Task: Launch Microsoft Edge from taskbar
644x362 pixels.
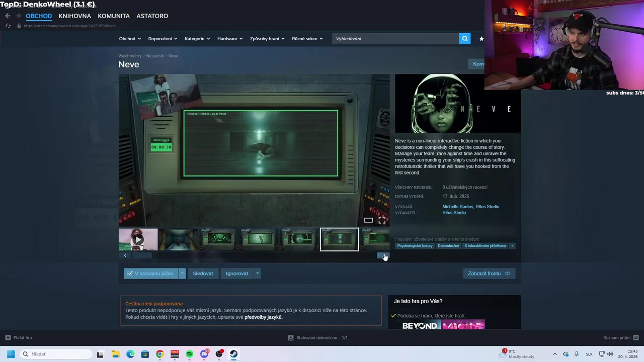Action: [130, 354]
